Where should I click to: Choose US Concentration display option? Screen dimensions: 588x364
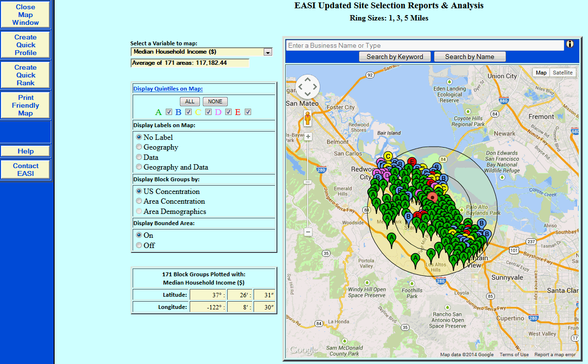point(139,191)
